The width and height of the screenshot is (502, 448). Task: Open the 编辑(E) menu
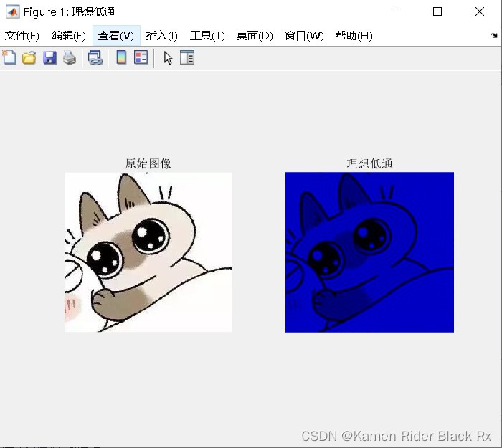tap(69, 36)
